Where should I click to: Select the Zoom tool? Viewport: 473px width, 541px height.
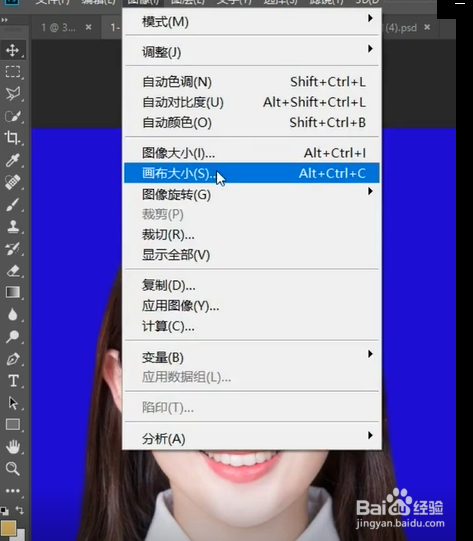[x=12, y=468]
